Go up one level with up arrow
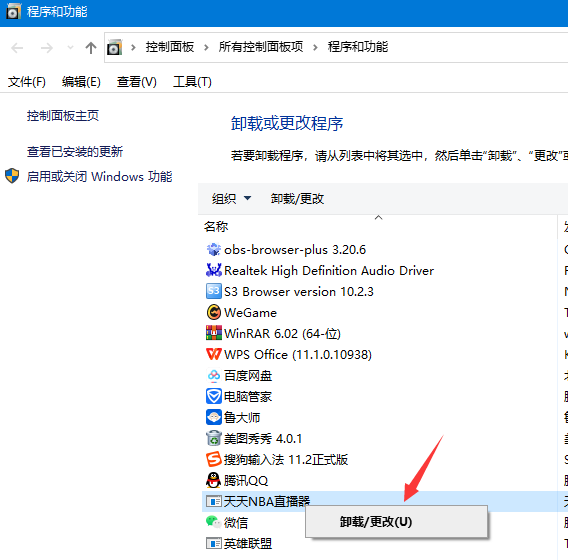568x560 pixels. point(91,48)
